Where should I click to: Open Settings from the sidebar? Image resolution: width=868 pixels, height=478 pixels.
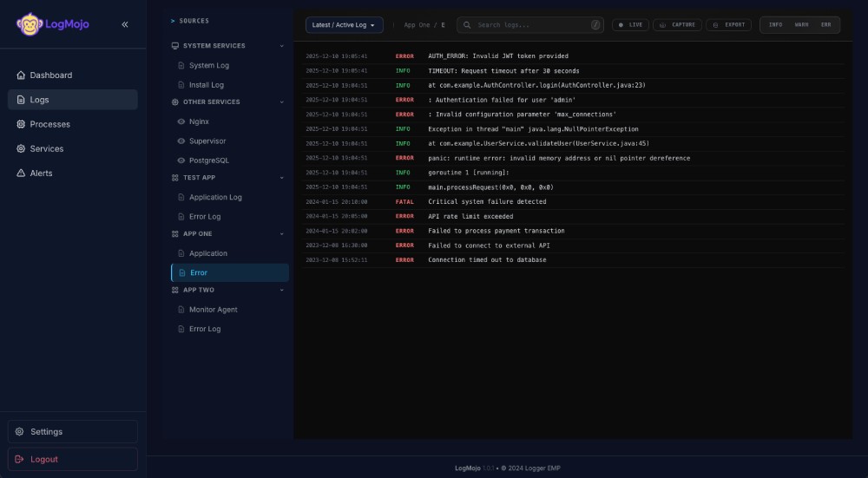[x=73, y=431]
